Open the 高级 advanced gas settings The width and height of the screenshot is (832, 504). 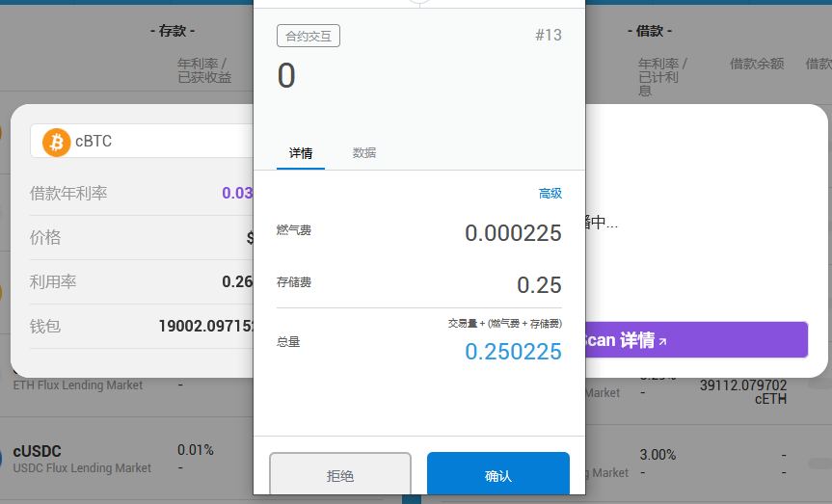(550, 194)
